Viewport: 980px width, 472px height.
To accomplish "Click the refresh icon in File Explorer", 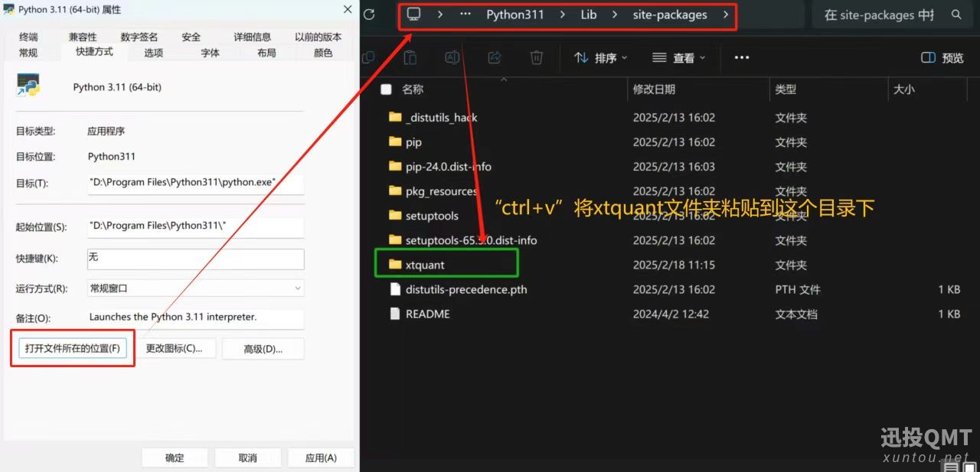I will tap(369, 15).
